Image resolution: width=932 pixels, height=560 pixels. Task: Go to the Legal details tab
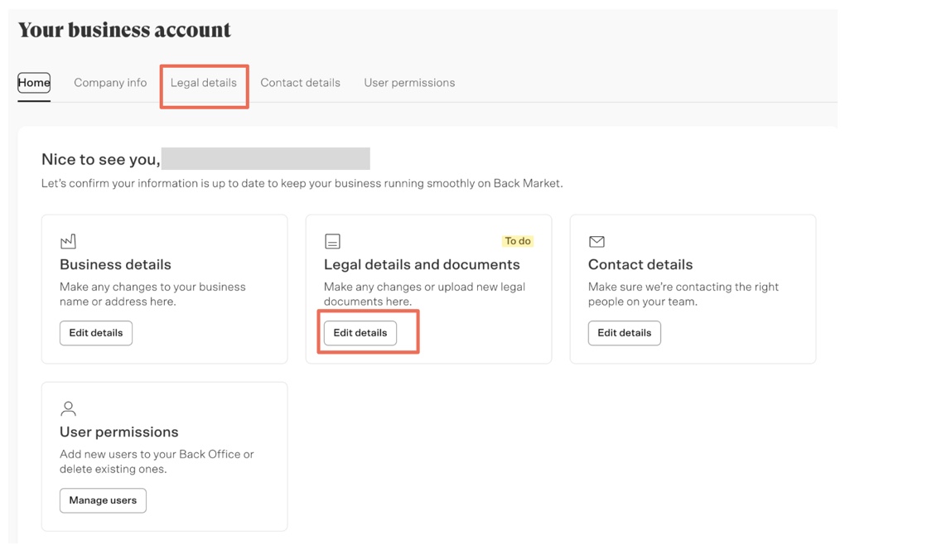(204, 83)
